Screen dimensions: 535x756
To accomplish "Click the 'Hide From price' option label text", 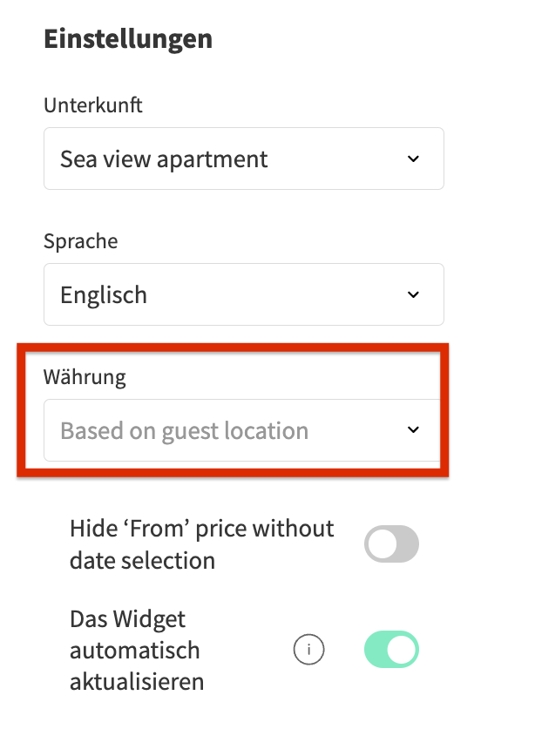I will [x=201, y=544].
